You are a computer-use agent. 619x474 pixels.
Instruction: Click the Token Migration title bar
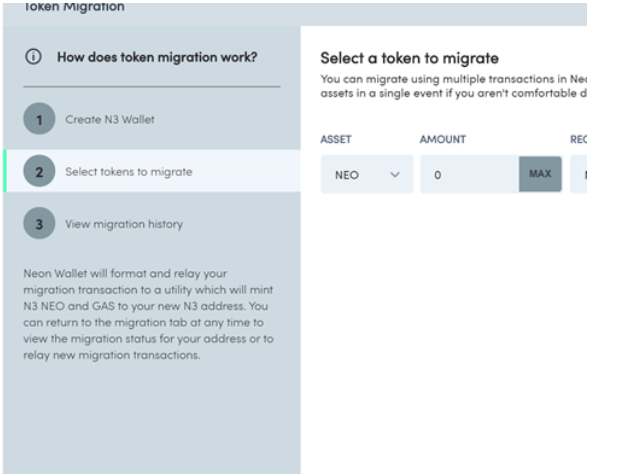pos(295,13)
